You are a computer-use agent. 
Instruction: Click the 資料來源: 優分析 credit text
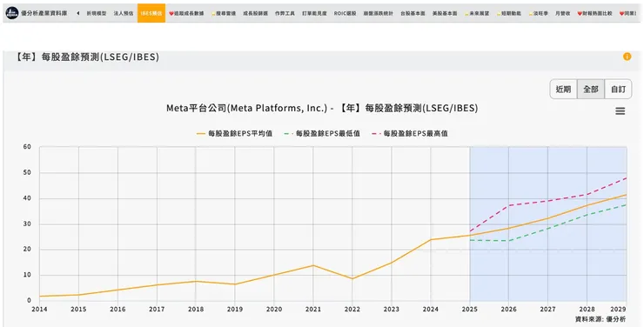click(x=600, y=319)
